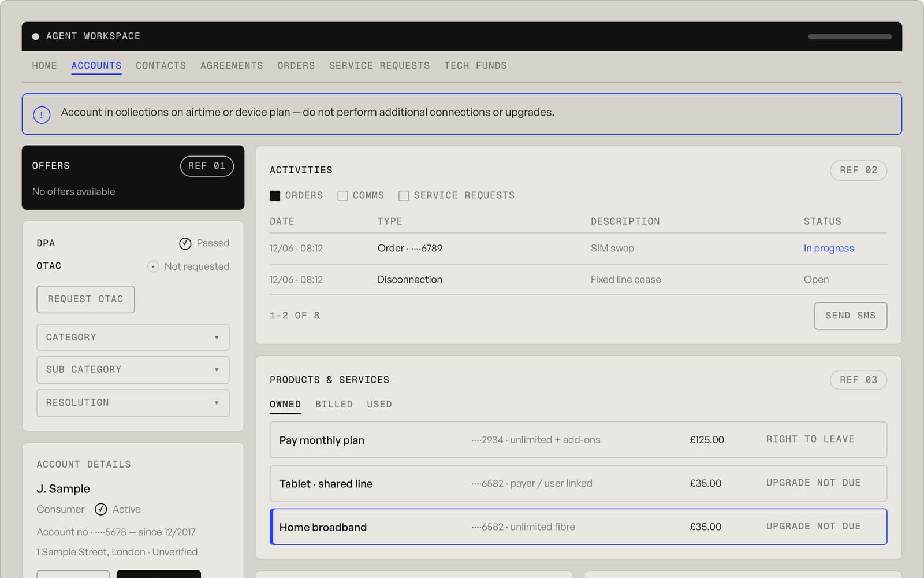Toggle the Orders activity filter checkbox

(x=275, y=196)
